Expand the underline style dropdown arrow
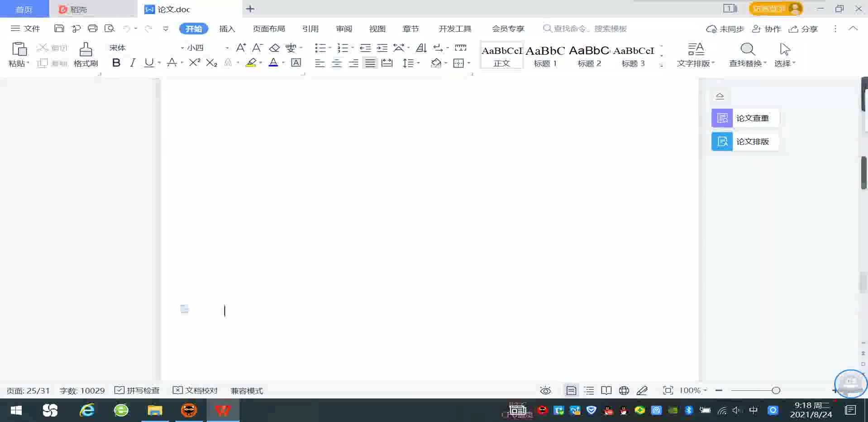This screenshot has width=868, height=422. coord(159,63)
